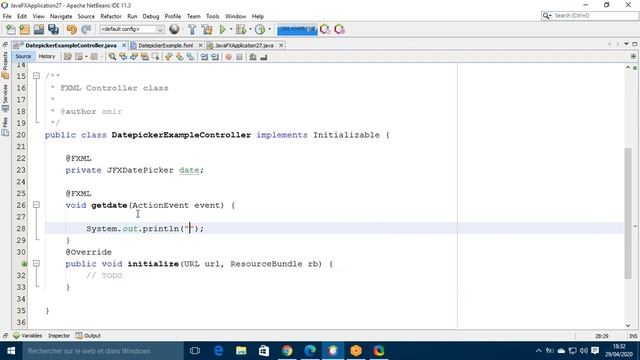Screen dimensions: 640x360
Task: Run the project with green play icon
Action: point(222,29)
